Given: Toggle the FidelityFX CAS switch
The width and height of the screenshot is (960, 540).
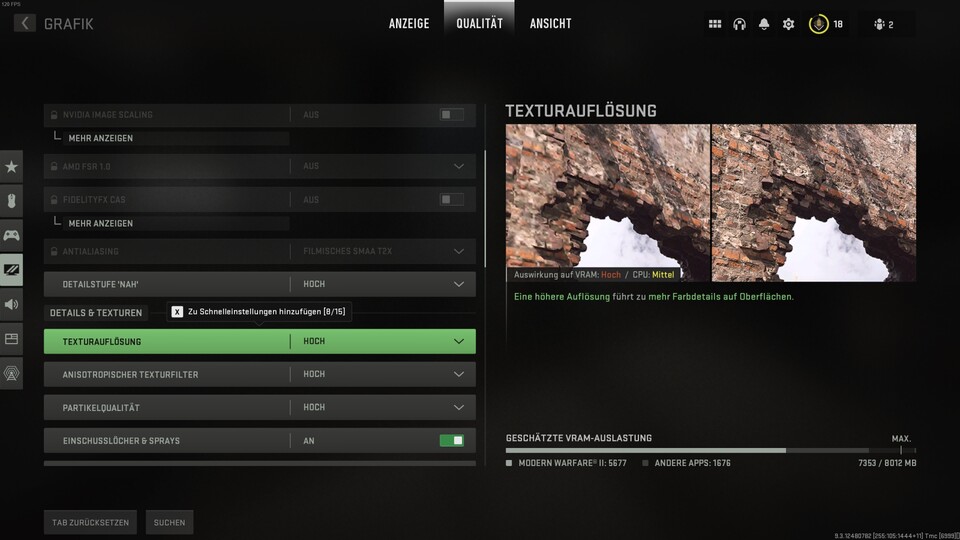Looking at the screenshot, I should (451, 200).
